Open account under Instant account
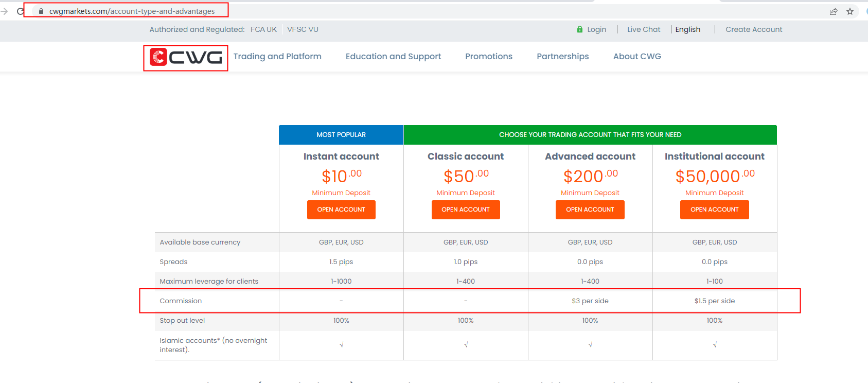 point(341,210)
